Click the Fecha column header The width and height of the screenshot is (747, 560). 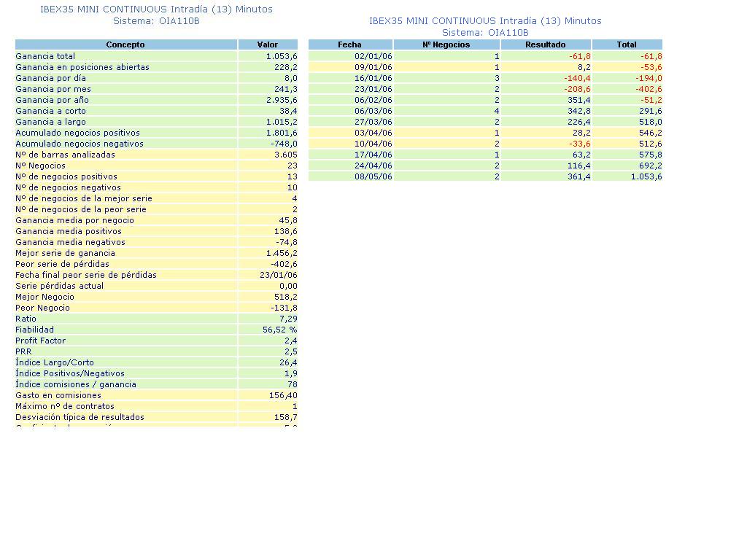point(349,44)
